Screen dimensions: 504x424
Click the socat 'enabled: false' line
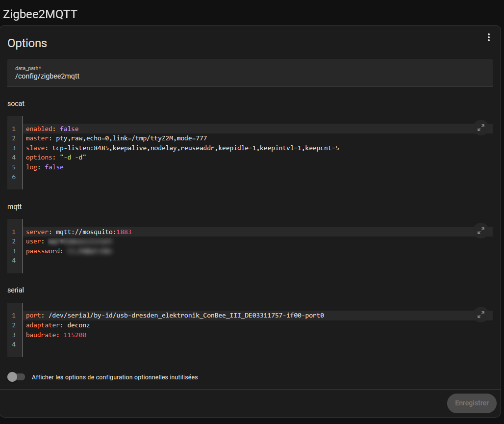point(52,129)
